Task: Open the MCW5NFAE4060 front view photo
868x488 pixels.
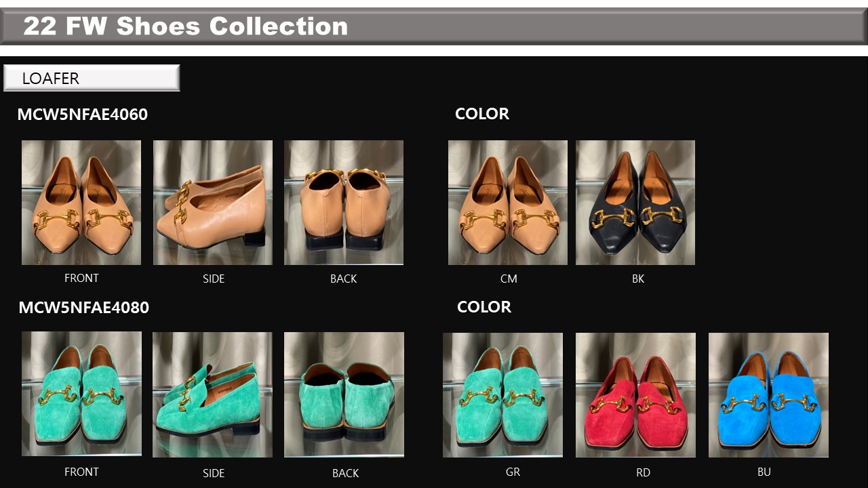Action: (81, 203)
